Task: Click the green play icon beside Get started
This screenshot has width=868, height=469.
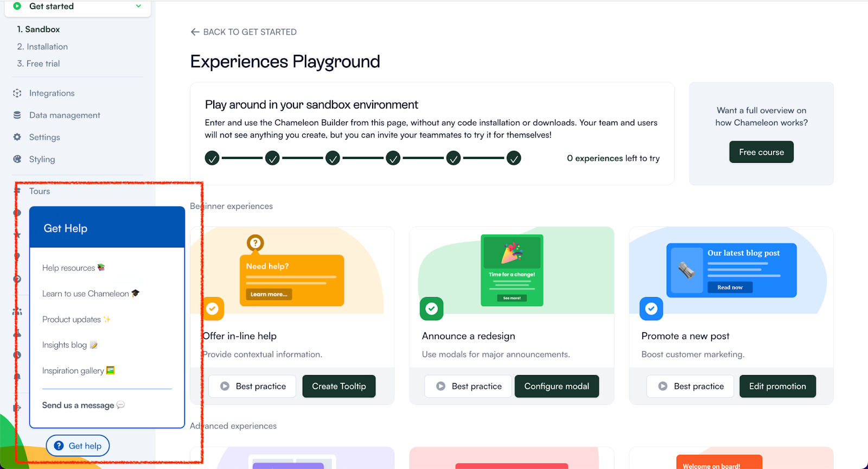Action: [17, 6]
